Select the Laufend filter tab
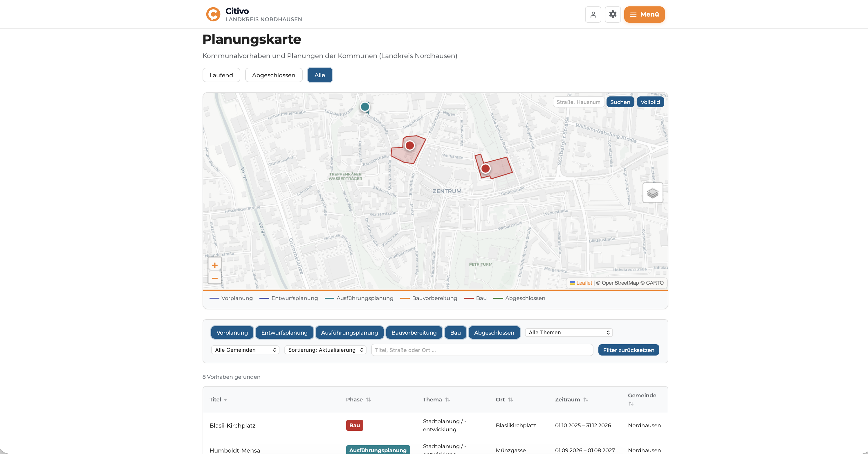 coord(221,75)
